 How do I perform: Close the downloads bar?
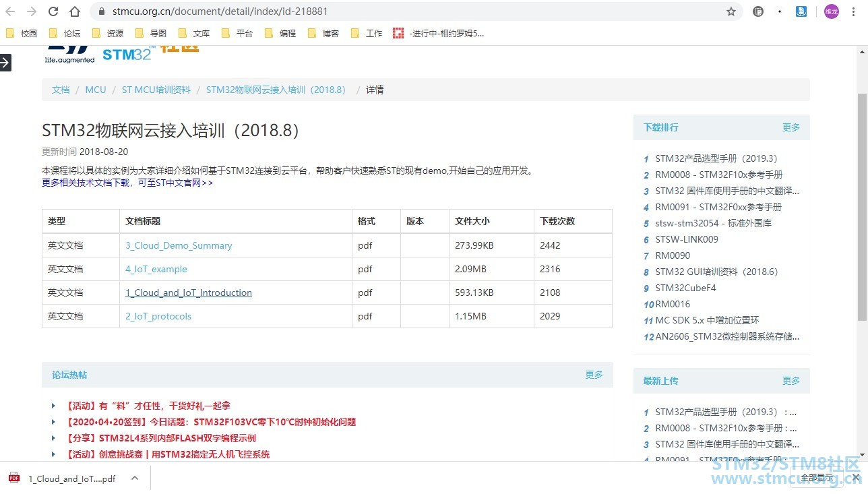[856, 478]
